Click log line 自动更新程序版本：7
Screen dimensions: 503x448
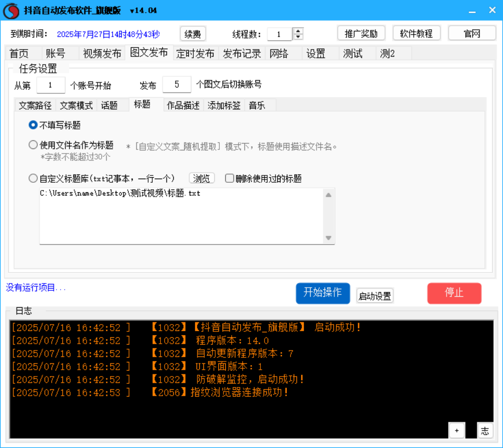coord(244,353)
